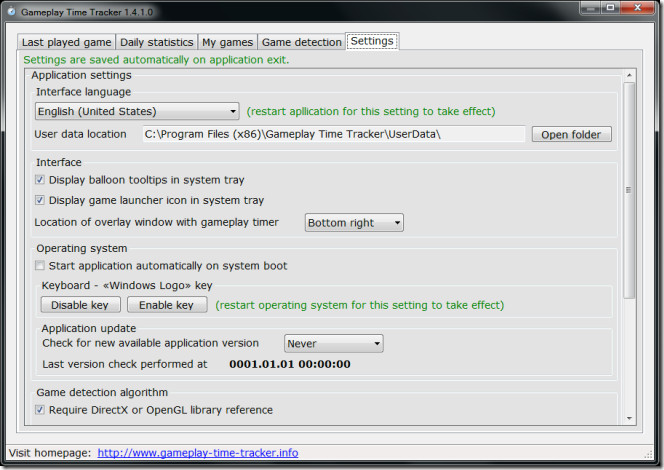Close the Gameplay Time Tracker window
This screenshot has height=470, width=664.
[638, 8]
